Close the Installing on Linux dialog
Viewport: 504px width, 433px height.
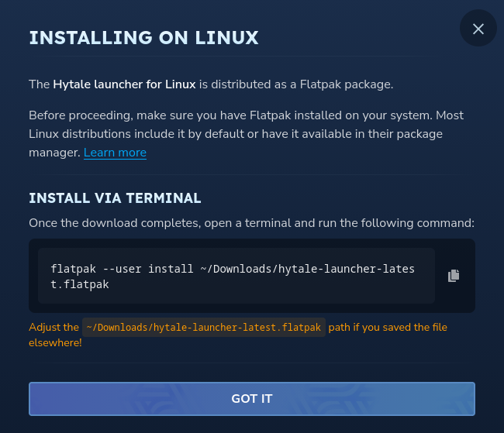(x=478, y=28)
